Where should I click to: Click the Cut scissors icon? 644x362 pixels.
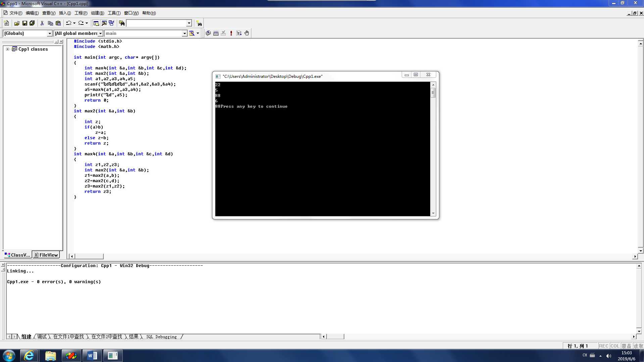(x=42, y=23)
